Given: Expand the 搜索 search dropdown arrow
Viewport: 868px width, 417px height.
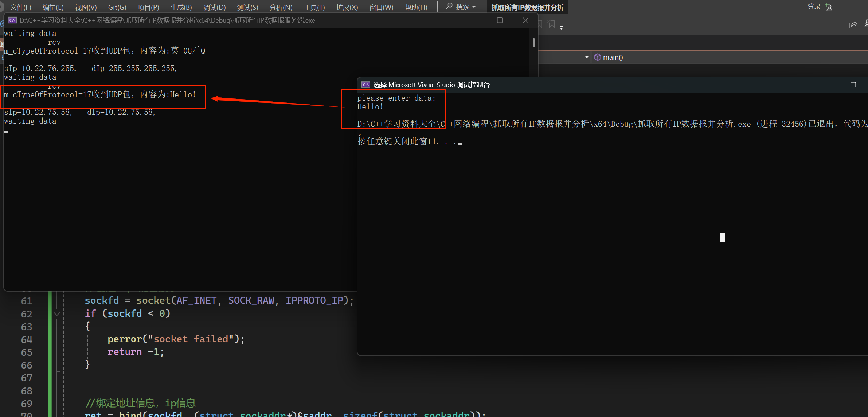Looking at the screenshot, I should [474, 7].
